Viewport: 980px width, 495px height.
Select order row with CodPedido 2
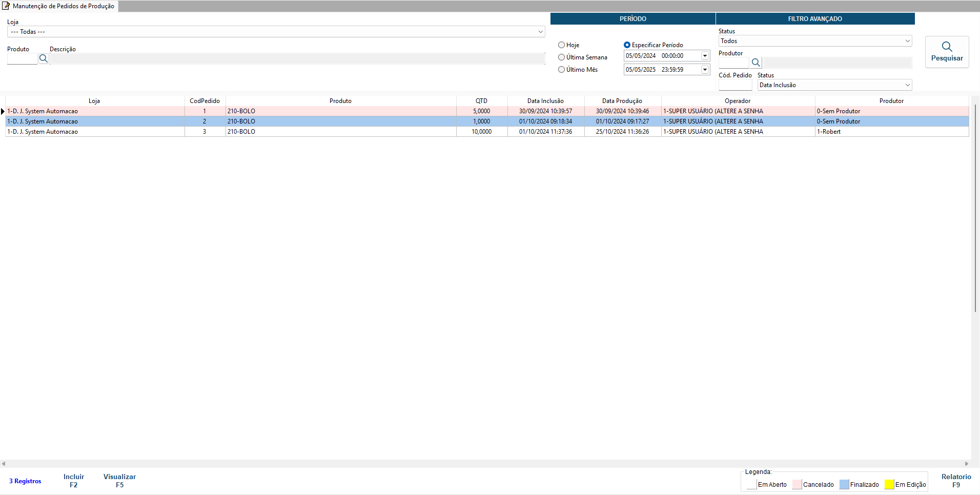[487, 121]
